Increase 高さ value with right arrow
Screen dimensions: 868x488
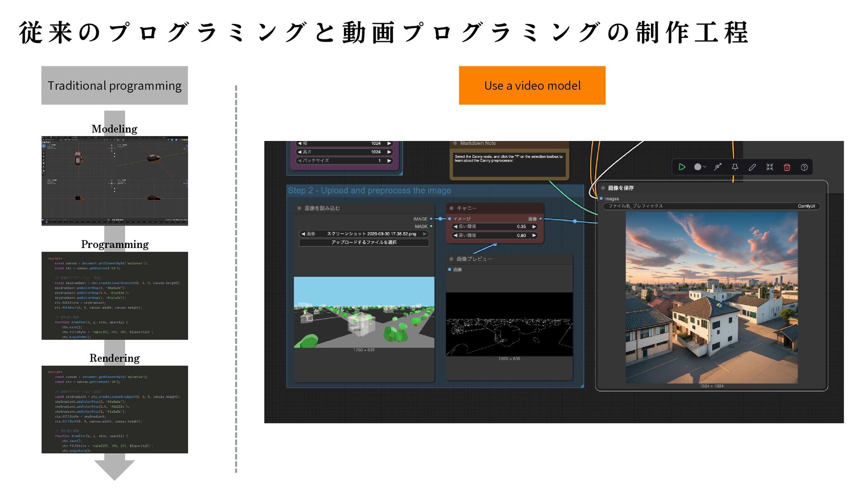tap(389, 152)
